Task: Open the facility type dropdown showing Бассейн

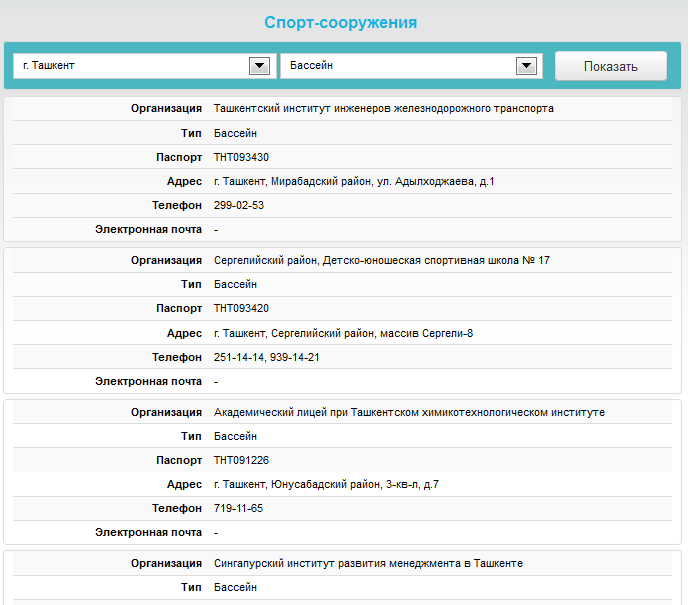Action: pyautogui.click(x=398, y=66)
